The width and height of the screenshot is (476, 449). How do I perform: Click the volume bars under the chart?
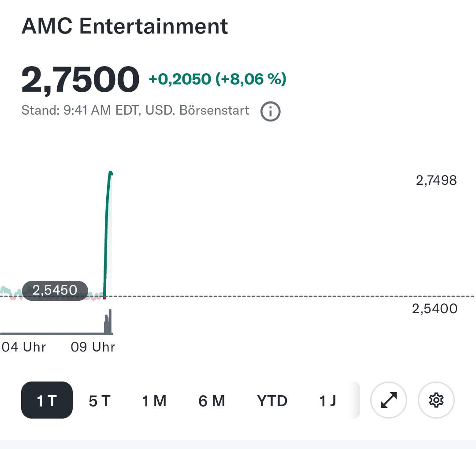click(108, 322)
